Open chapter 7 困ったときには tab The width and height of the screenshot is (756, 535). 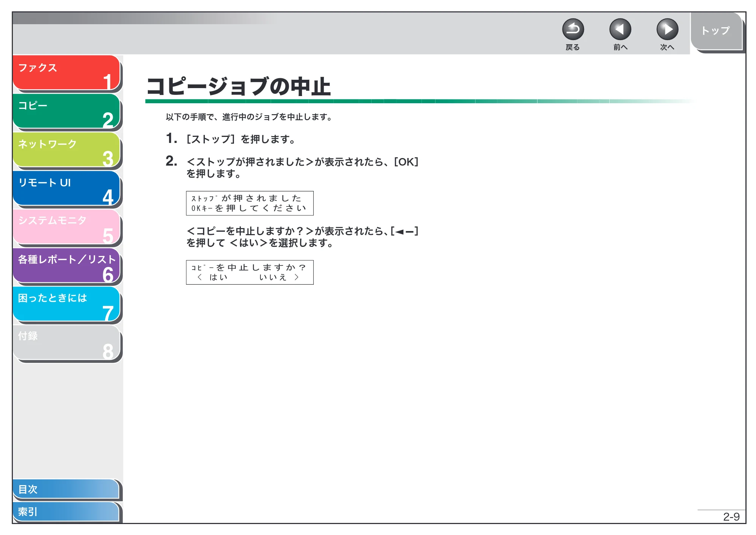click(x=66, y=304)
